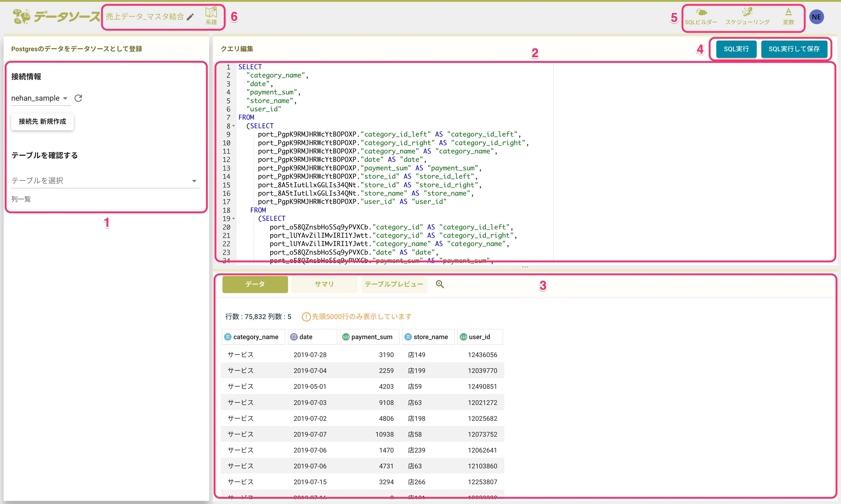Click the magnifier zoom icon beside tabs
Image resolution: width=841 pixels, height=504 pixels.
click(x=440, y=284)
